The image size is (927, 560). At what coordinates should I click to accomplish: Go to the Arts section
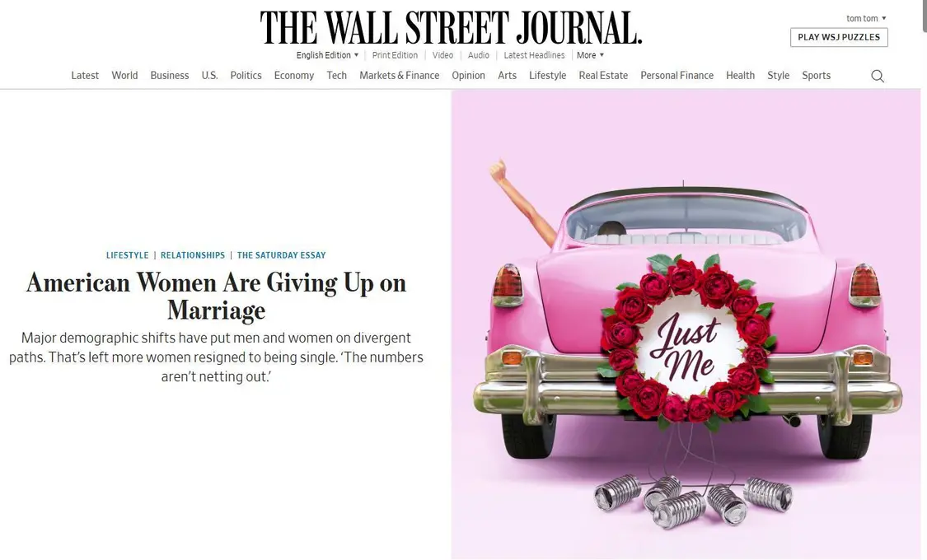[x=507, y=76]
